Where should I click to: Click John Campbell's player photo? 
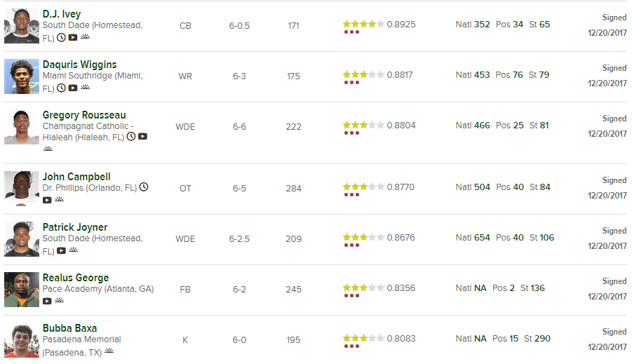[x=21, y=189]
